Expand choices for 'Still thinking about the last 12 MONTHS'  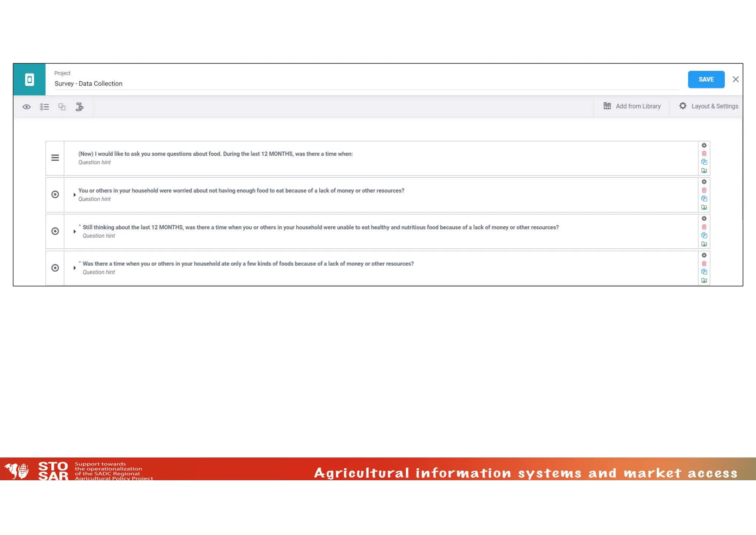[75, 232]
